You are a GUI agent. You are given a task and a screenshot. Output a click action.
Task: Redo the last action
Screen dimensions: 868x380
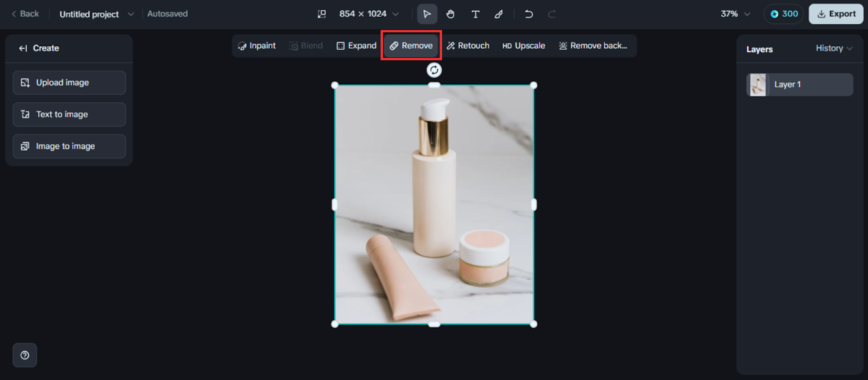click(552, 14)
